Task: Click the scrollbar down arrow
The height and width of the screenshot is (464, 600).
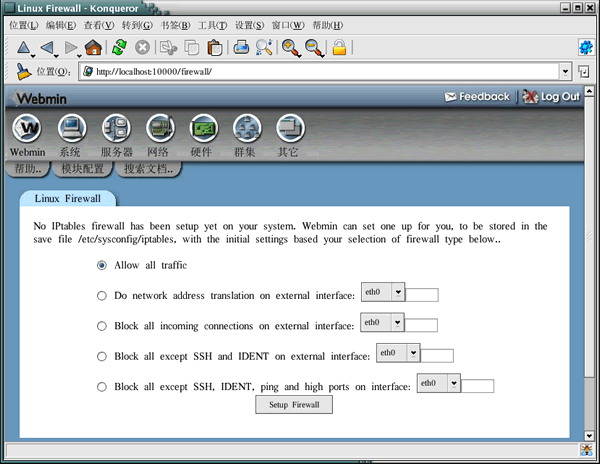Action: click(589, 435)
